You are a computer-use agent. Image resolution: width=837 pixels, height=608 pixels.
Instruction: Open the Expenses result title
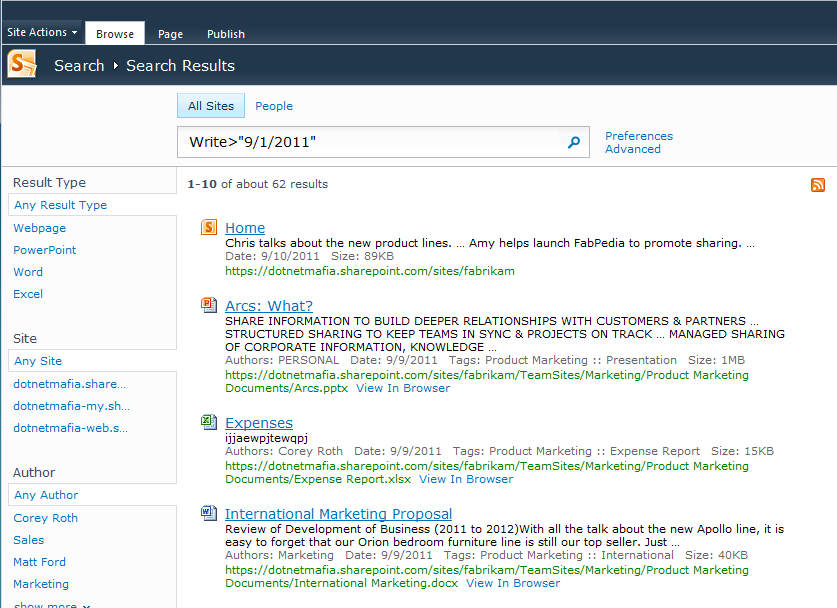pyautogui.click(x=259, y=423)
